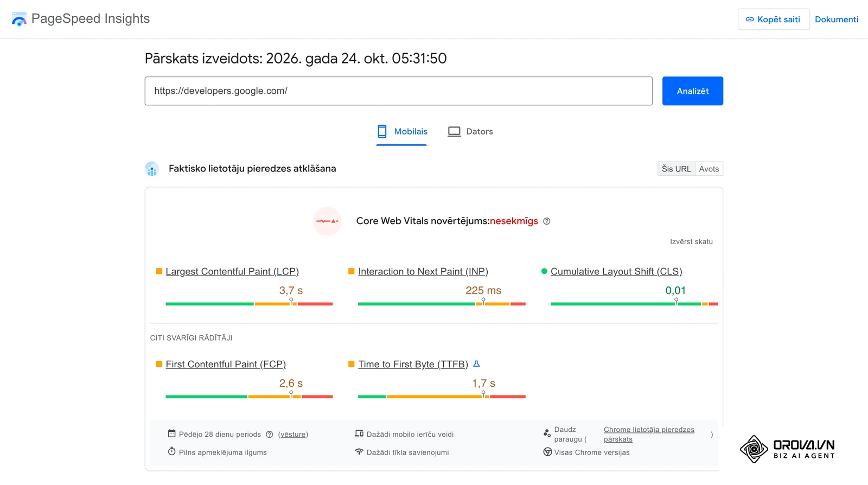Click the TTFB experimental flask icon
Screen dimensions: 868x485
tap(476, 364)
